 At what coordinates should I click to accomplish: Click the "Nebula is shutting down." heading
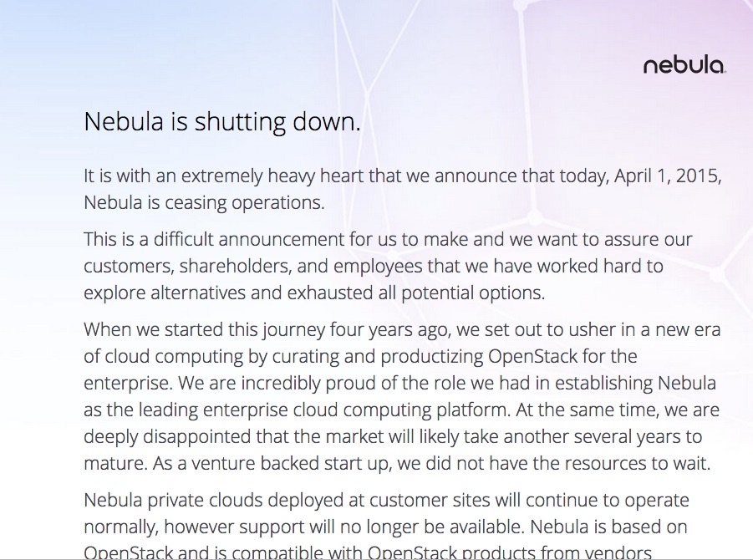coord(222,122)
